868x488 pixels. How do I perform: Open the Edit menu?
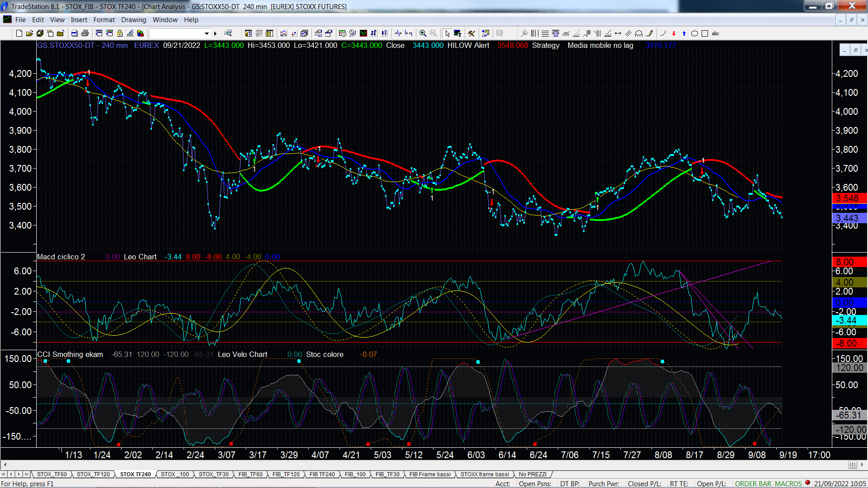(38, 20)
